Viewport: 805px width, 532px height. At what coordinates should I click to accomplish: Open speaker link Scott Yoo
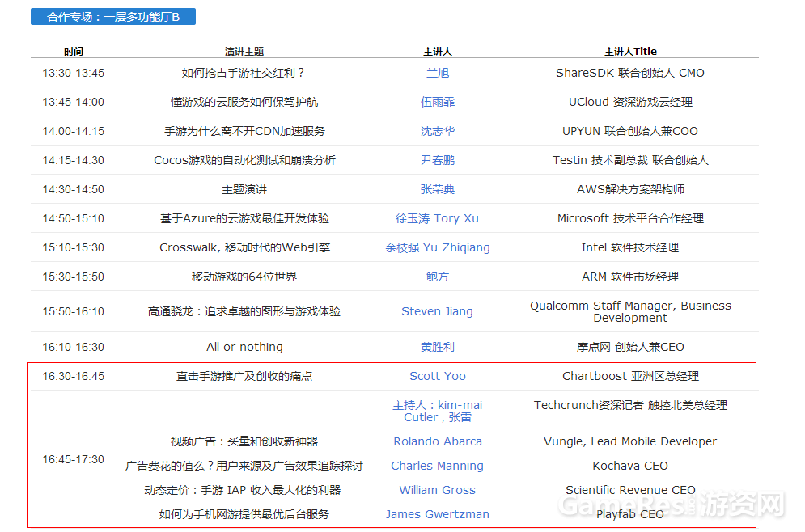(438, 376)
